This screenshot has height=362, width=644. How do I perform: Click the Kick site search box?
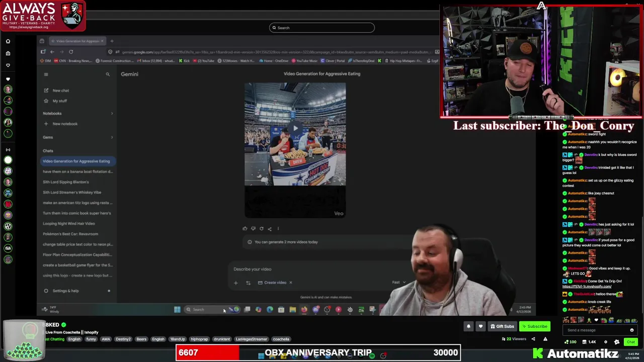(322, 28)
